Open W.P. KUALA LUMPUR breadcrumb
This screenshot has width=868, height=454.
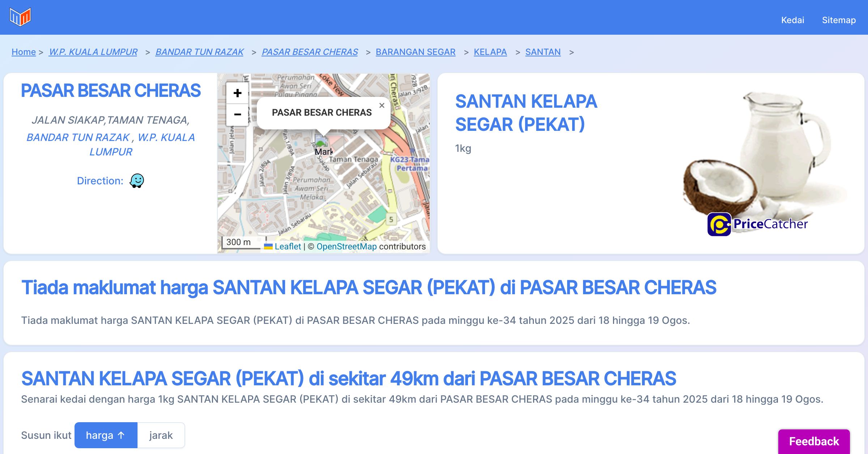tap(93, 52)
